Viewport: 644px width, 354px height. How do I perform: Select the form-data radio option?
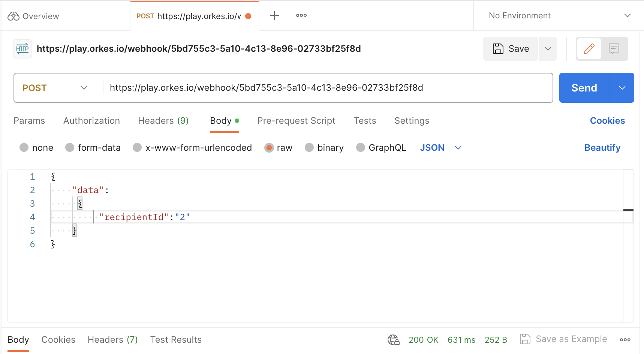70,147
